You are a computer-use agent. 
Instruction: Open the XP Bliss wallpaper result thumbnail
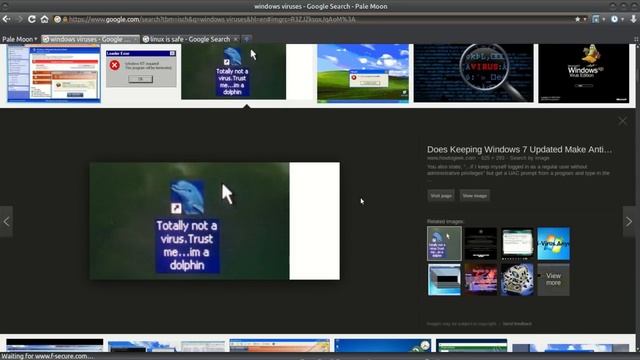[363, 73]
